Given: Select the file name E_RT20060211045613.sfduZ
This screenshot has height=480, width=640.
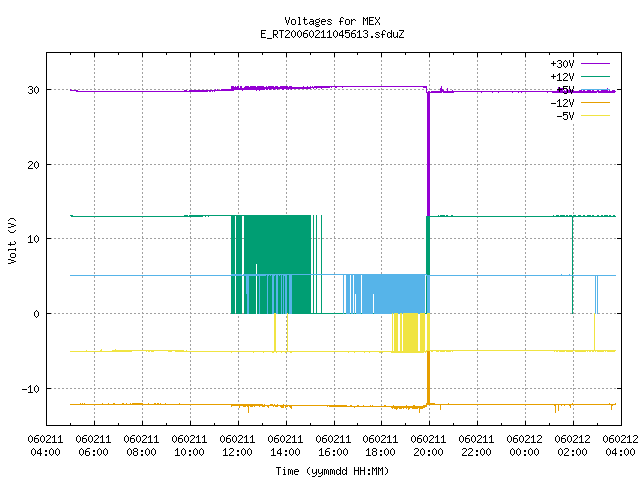Looking at the screenshot, I should [332, 34].
